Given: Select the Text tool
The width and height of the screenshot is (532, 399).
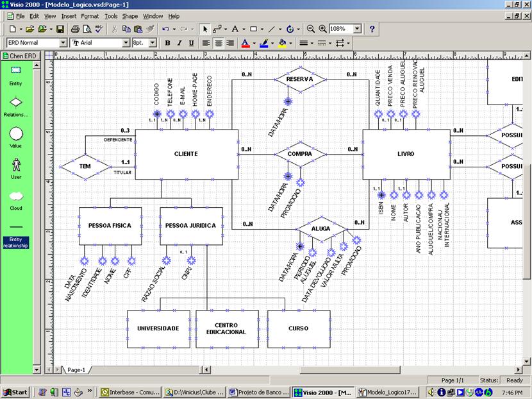Looking at the screenshot, I should 236,28.
